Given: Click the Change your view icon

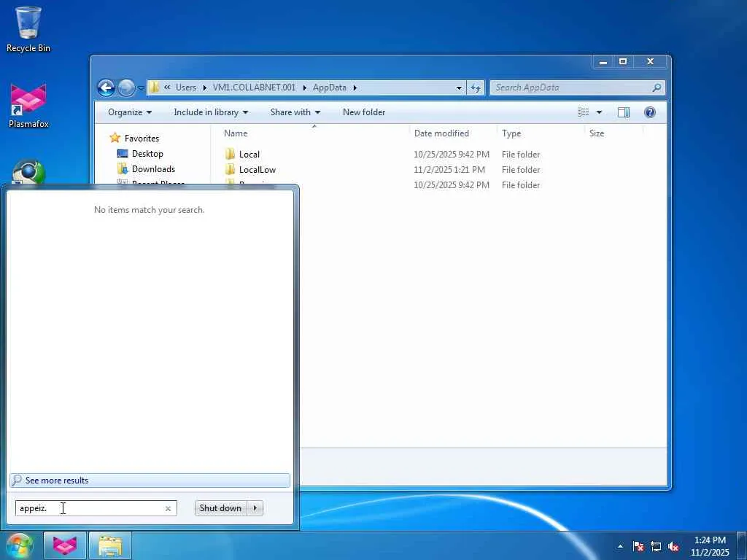Looking at the screenshot, I should point(584,112).
